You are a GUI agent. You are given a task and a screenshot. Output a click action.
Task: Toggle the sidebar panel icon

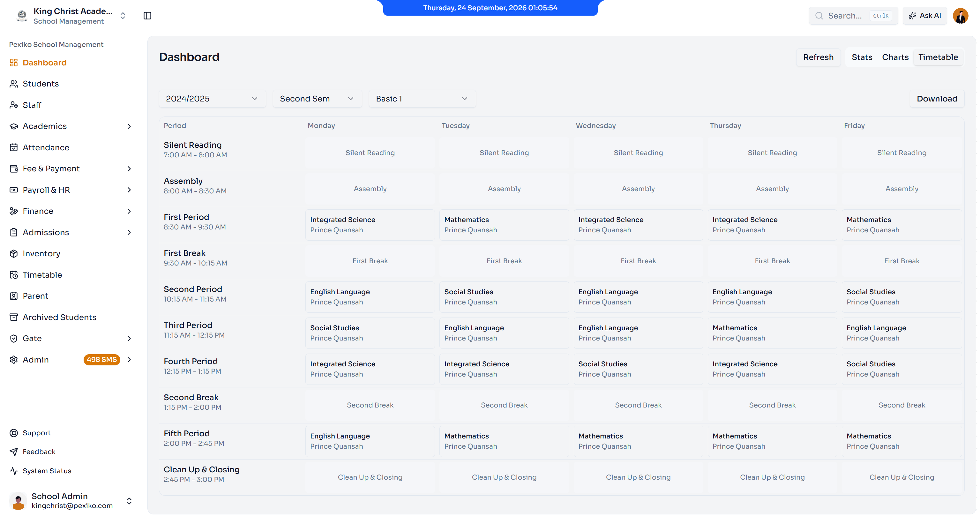147,16
